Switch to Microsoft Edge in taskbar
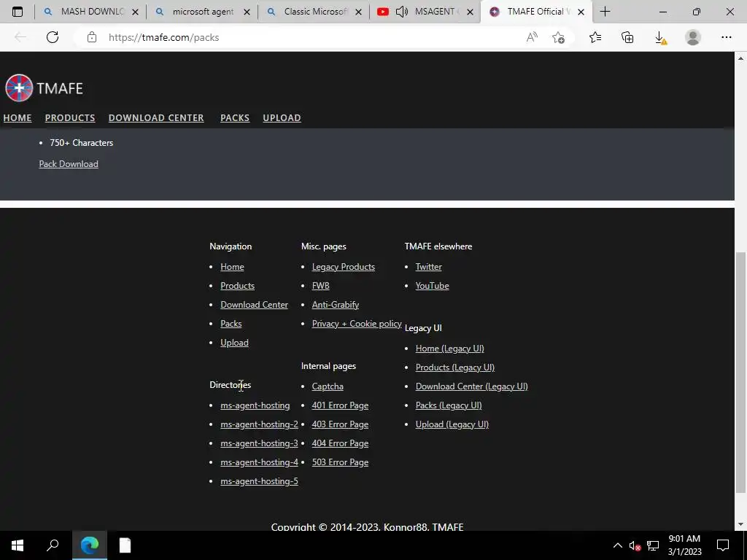Screen dimensions: 747x560 [x=90, y=545]
